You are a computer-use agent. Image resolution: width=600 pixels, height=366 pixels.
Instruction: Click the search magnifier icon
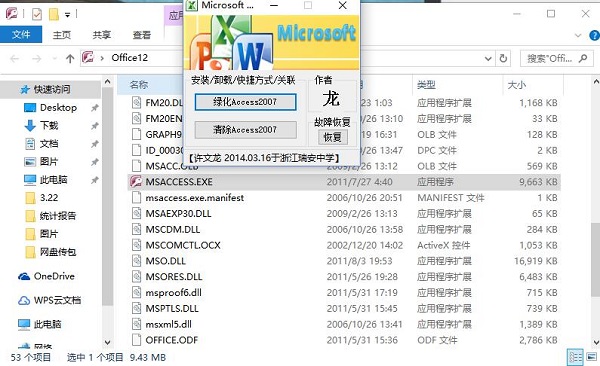[583, 58]
